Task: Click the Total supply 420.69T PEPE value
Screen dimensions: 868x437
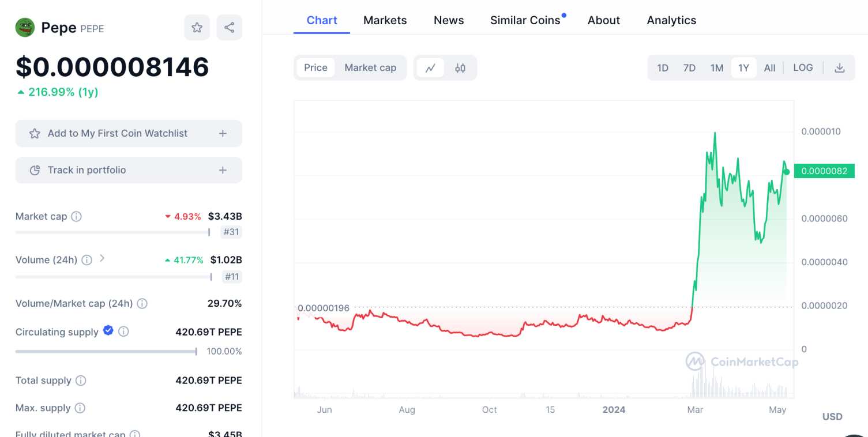Action: pos(209,381)
